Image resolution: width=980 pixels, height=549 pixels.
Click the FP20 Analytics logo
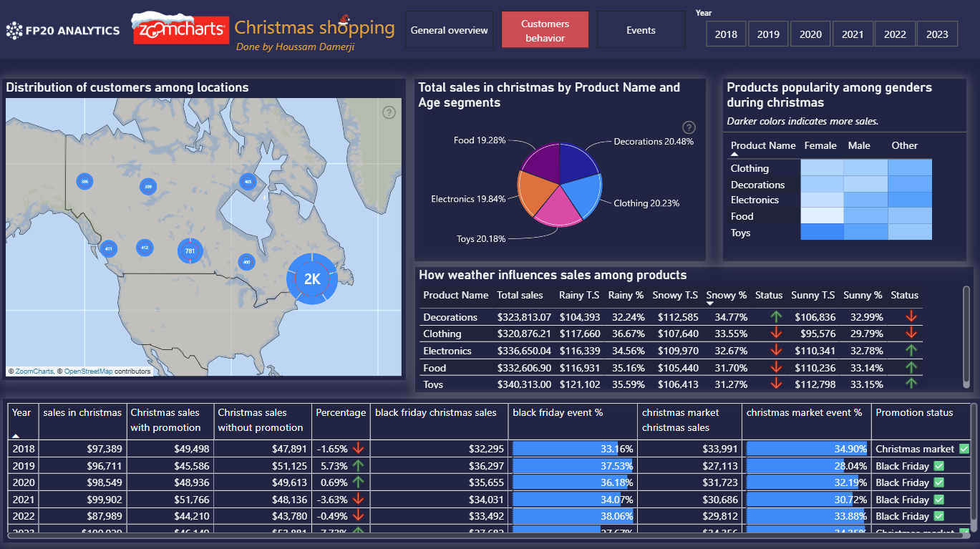tap(63, 30)
